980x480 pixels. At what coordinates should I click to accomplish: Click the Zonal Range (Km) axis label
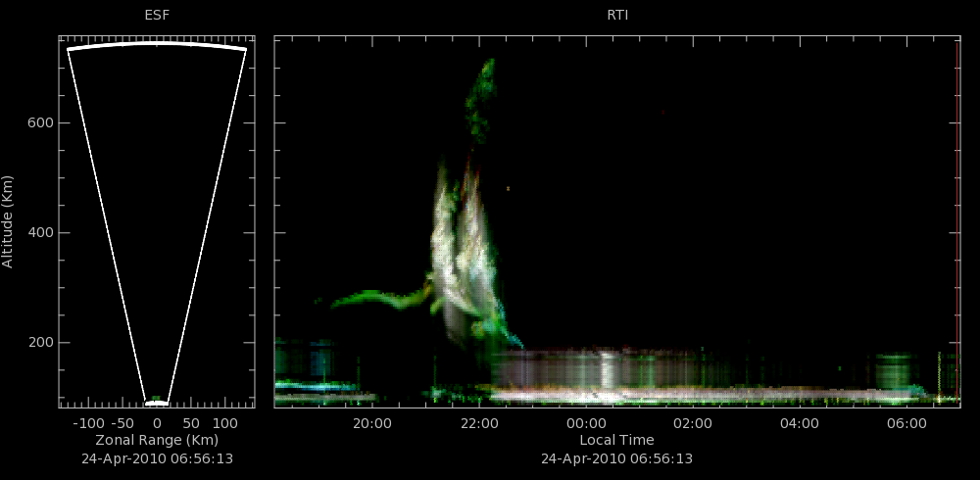(x=157, y=440)
